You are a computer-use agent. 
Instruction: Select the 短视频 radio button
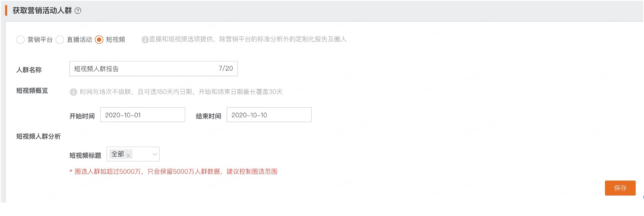click(x=99, y=39)
